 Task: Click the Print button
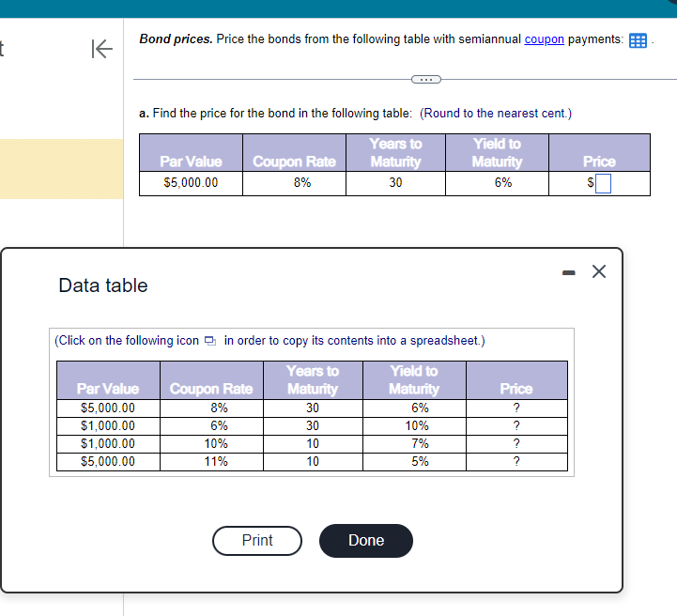pyautogui.click(x=257, y=541)
